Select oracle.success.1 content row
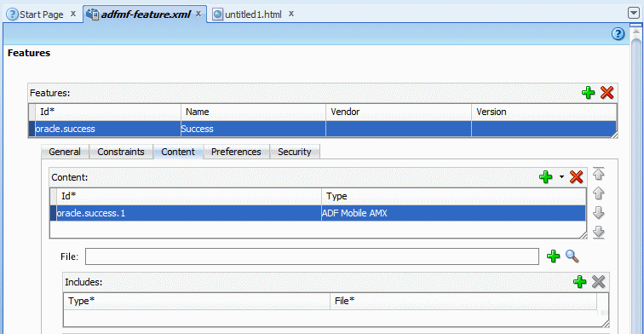Image resolution: width=644 pixels, height=334 pixels. [318, 213]
